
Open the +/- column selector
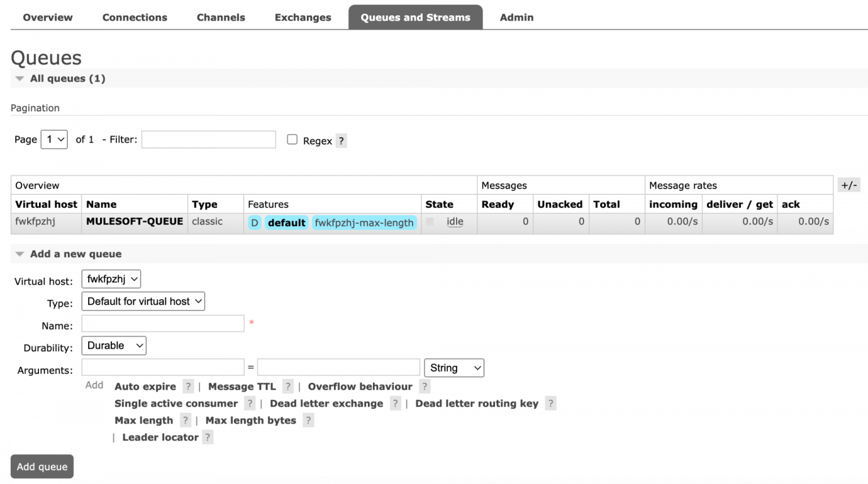tap(849, 185)
